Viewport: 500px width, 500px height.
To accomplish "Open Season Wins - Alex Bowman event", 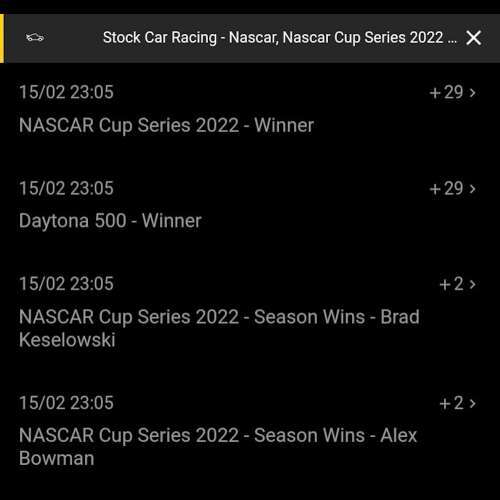I will [x=218, y=447].
